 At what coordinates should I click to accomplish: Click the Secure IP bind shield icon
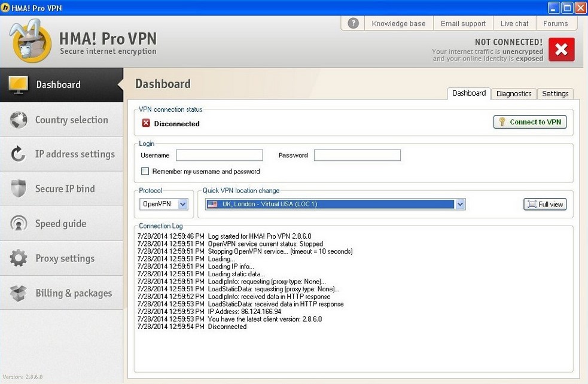click(x=18, y=188)
